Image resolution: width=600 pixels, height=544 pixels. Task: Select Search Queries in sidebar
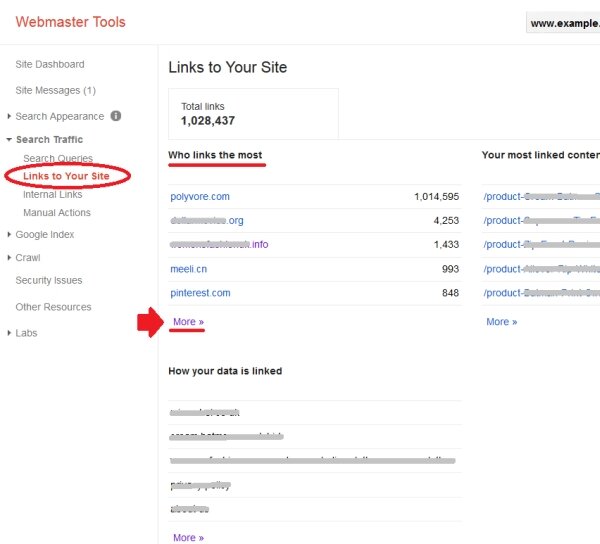[58, 159]
